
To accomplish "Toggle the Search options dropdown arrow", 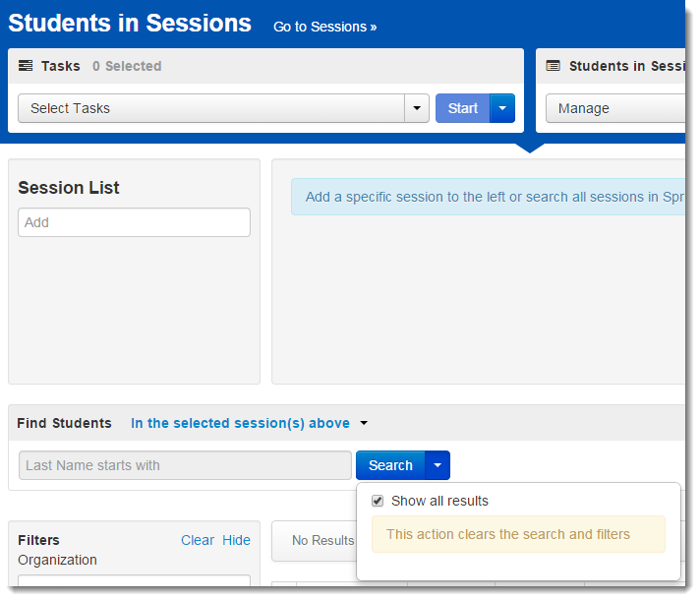I will point(437,465).
